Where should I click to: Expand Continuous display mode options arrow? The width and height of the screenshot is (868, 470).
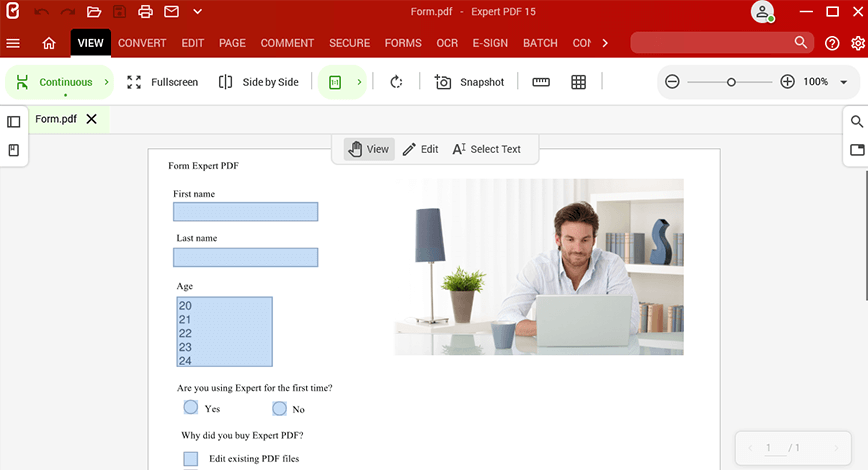[106, 82]
